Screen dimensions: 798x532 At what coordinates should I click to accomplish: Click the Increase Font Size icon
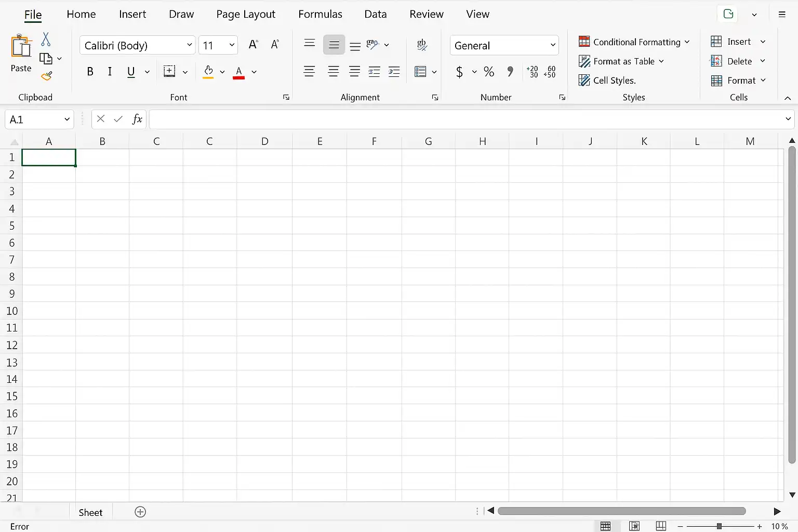coord(253,45)
